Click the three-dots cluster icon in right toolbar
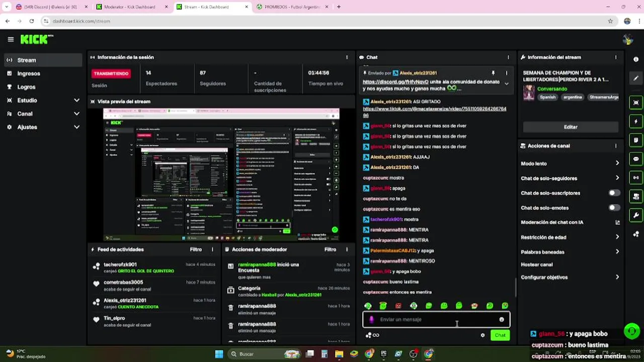The width and height of the screenshot is (644, 362). point(636,234)
